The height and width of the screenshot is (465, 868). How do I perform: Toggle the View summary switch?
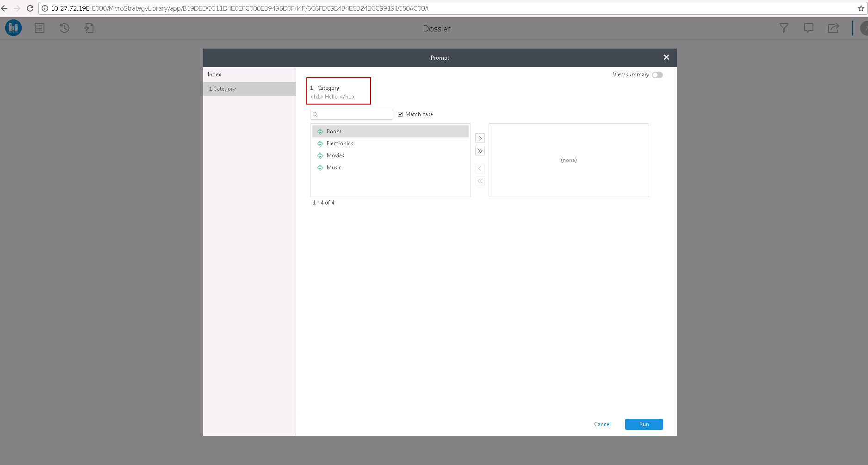click(657, 75)
